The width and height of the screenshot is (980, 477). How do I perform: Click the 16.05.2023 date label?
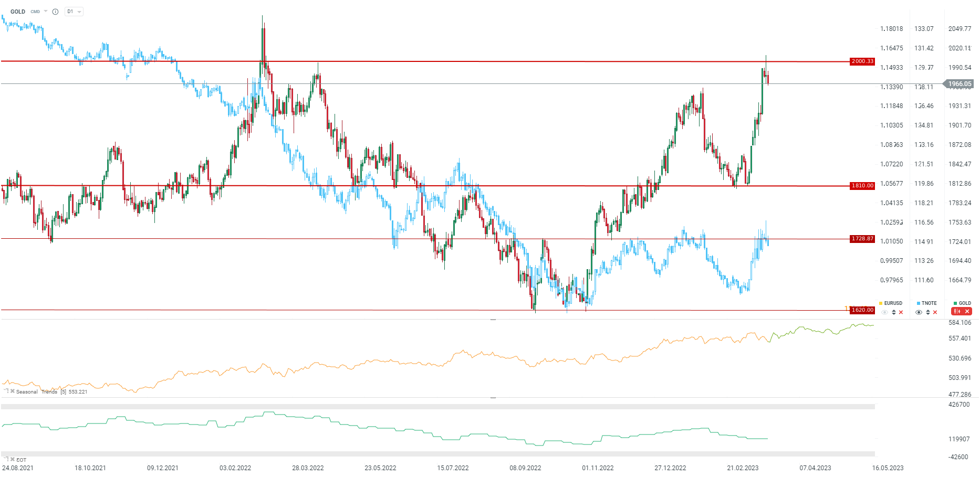[888, 468]
